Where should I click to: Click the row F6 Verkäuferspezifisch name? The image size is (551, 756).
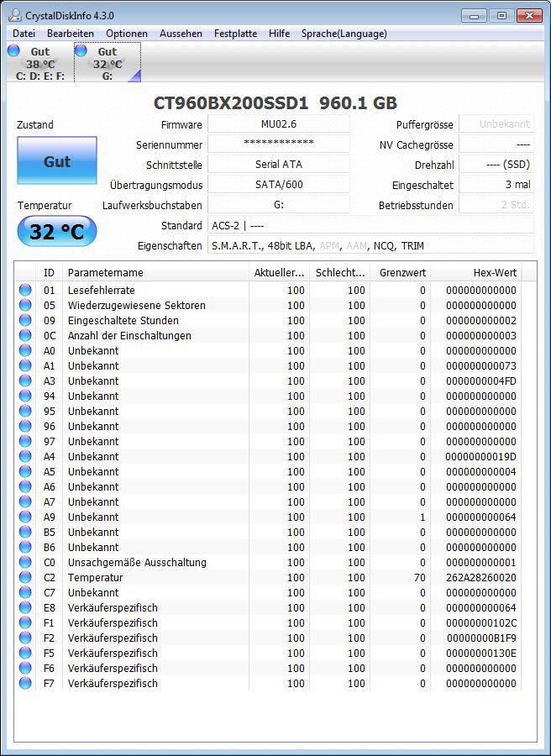click(x=113, y=668)
